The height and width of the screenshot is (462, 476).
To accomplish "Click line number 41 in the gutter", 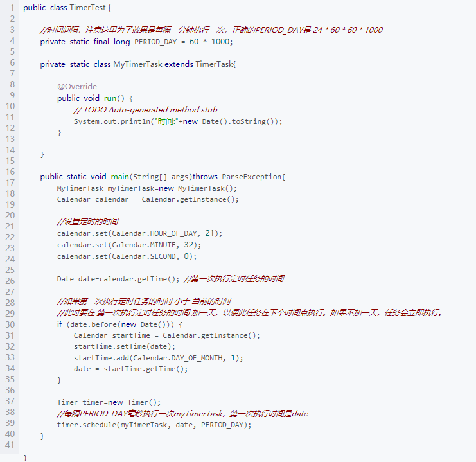I will point(9,445).
